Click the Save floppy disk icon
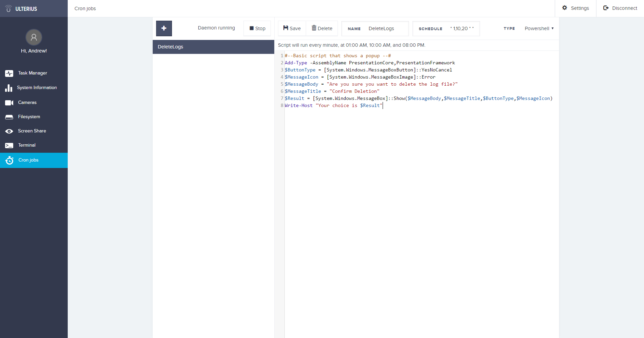Viewport: 644px width, 338px height. pos(286,28)
